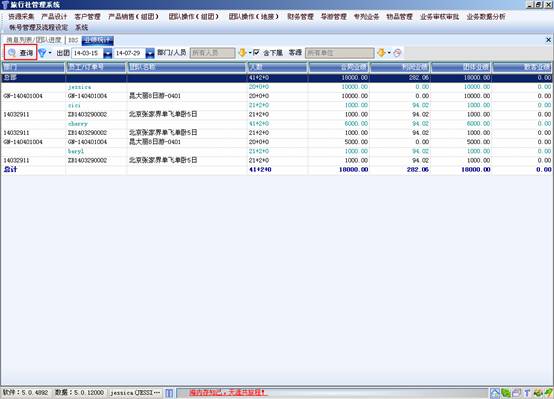Click the 人数 column header
The width and height of the screenshot is (554, 399).
click(x=277, y=67)
